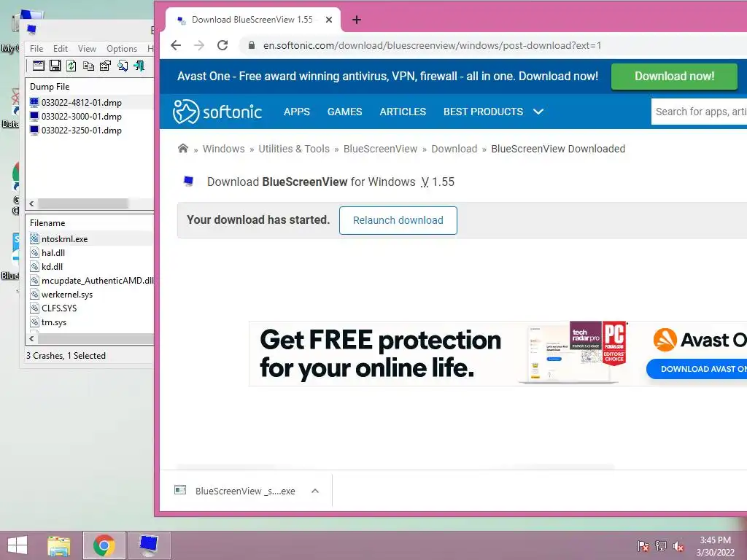Click the green Download now! button
Viewport: 747px width, 560px height.
point(674,76)
